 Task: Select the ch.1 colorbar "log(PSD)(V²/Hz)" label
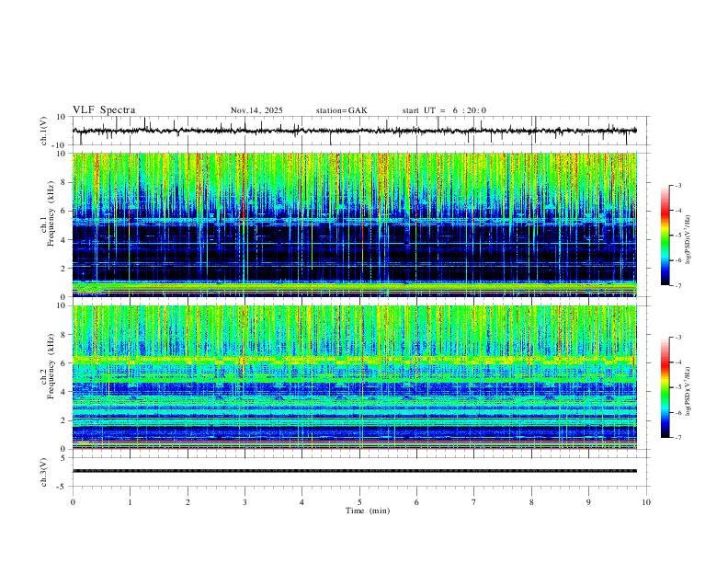688,240
